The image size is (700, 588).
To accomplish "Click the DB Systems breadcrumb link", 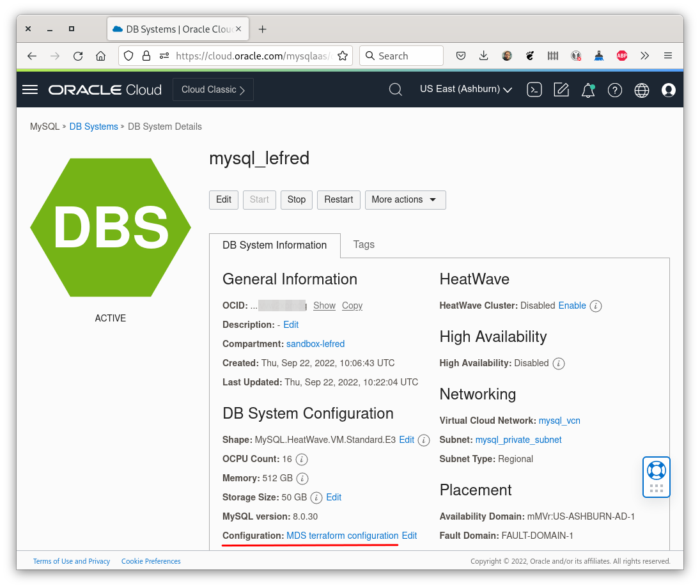I will coord(94,127).
